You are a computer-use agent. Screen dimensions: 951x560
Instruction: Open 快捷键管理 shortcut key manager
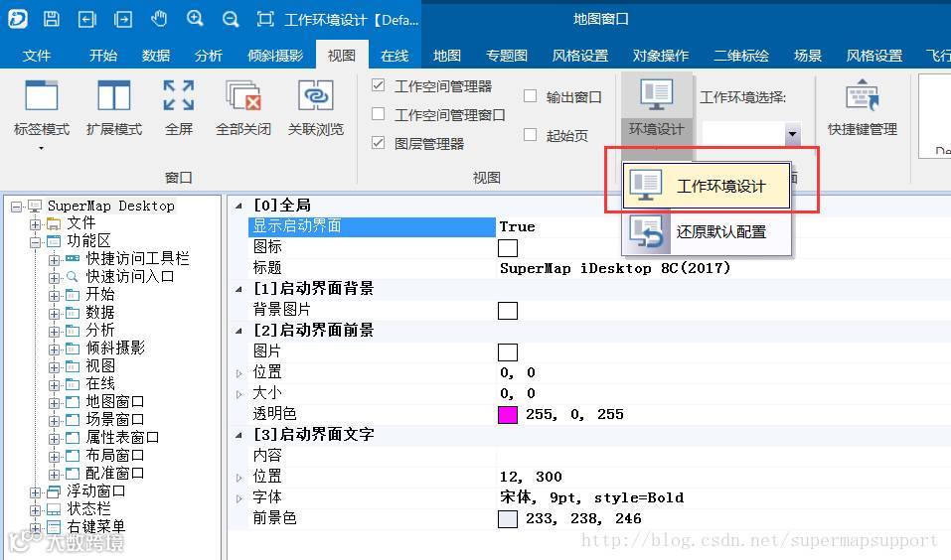[x=862, y=106]
